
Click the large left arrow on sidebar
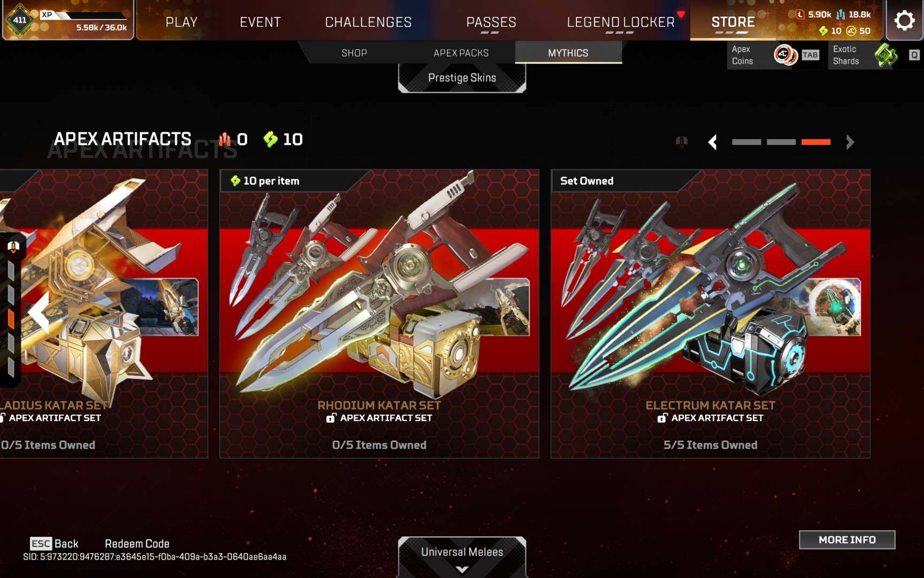click(x=38, y=312)
